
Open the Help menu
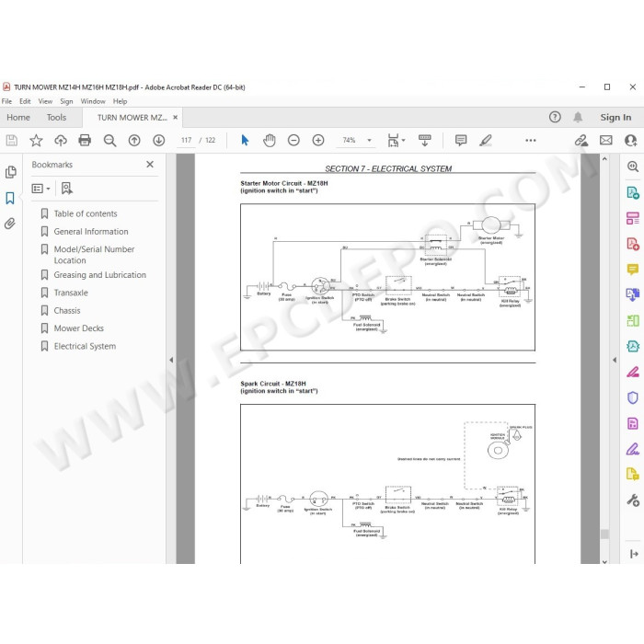click(120, 101)
